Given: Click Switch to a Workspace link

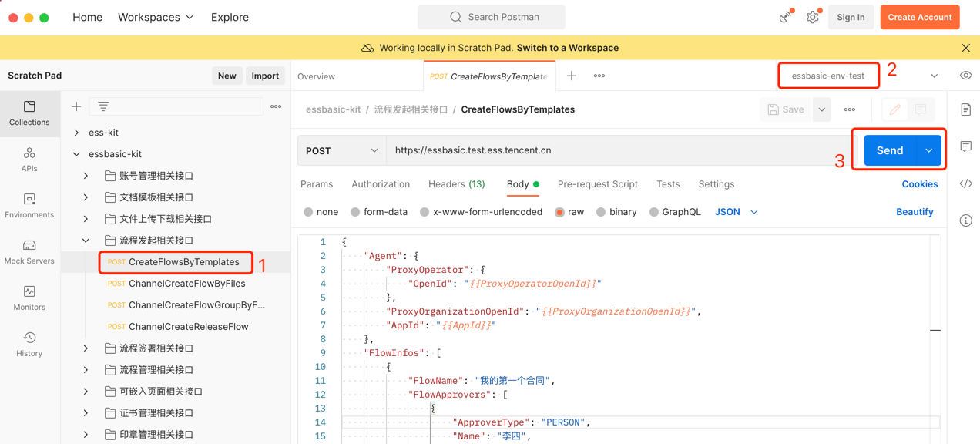Looking at the screenshot, I should (x=568, y=48).
